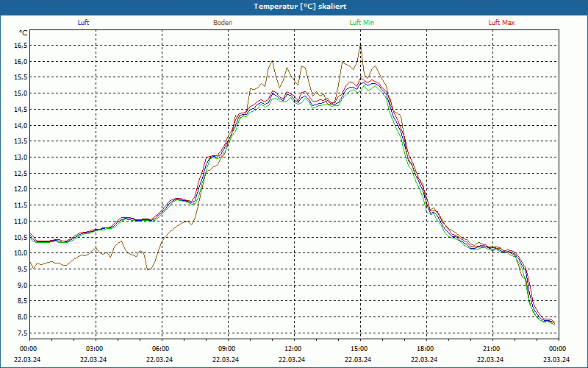Image resolution: width=588 pixels, height=368 pixels.
Task: Click the 12:00 time axis label
Action: 293,349
